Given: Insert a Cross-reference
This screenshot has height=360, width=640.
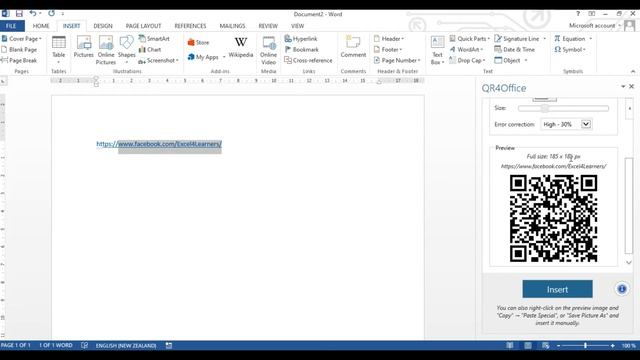Looking at the screenshot, I should 308,60.
